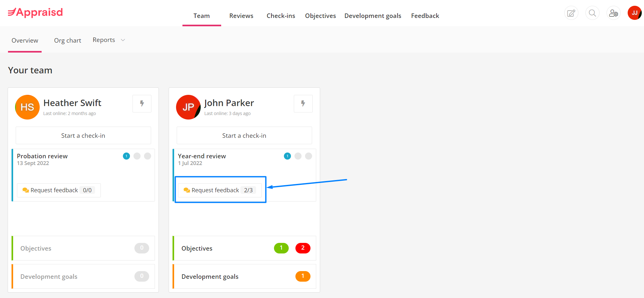Start a check-in with Heather Swift
This screenshot has height=298, width=644.
(83, 136)
